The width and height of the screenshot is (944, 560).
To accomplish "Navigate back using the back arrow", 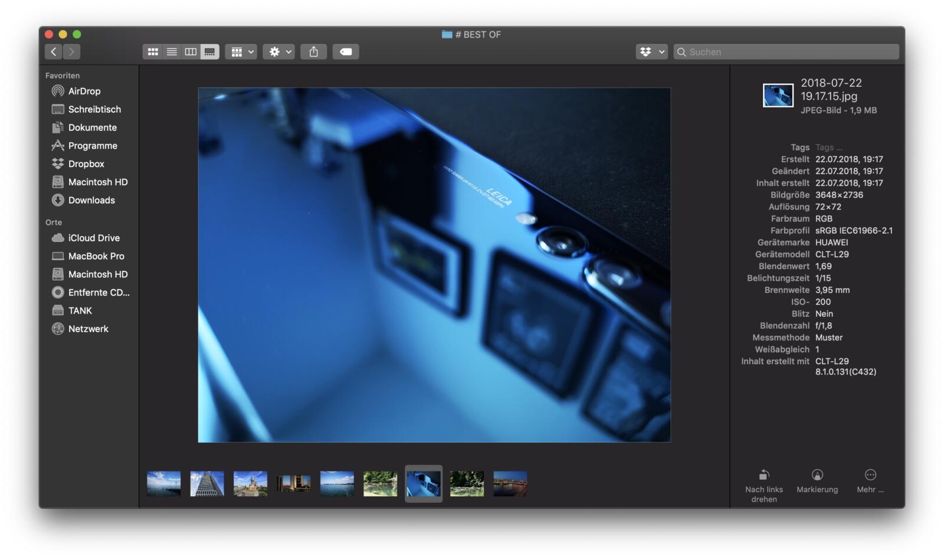I will pos(53,51).
